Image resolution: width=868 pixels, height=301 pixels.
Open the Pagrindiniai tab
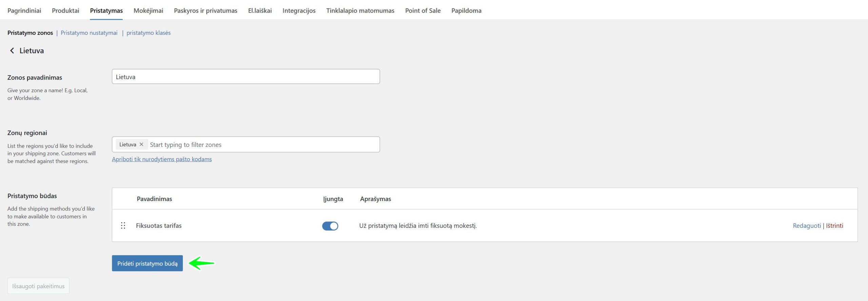point(24,10)
